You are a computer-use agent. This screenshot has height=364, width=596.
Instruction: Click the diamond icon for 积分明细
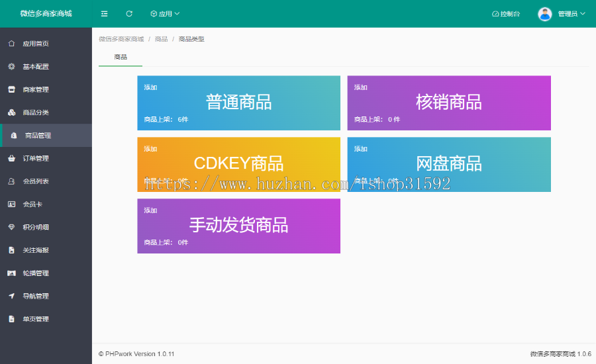[x=11, y=227]
